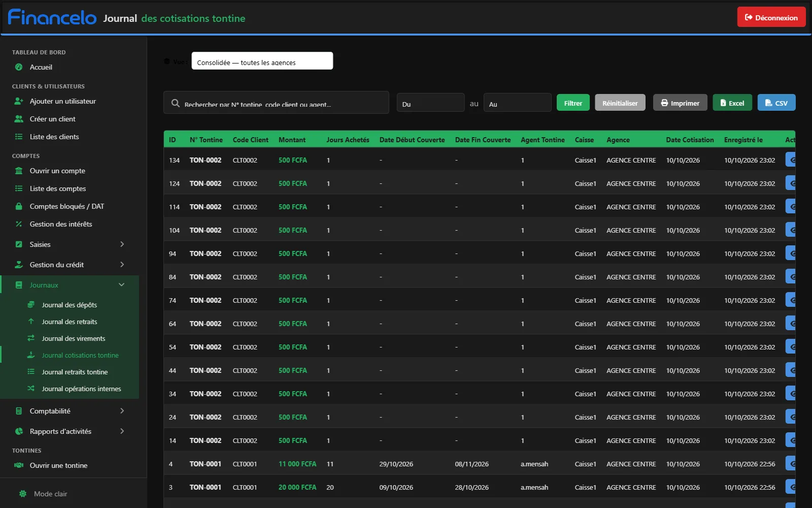This screenshot has height=508, width=812.
Task: Click the Du start date field
Action: (x=430, y=103)
